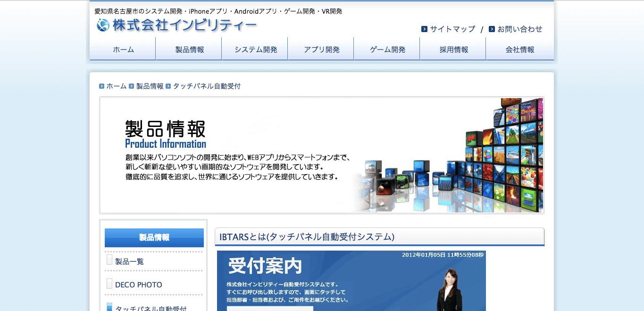This screenshot has height=311, width=644.
Task: Click the お問い合わせ link
Action: click(520, 29)
